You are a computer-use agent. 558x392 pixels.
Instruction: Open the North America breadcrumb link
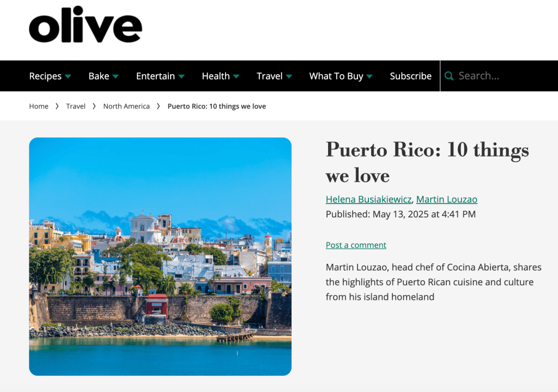126,106
